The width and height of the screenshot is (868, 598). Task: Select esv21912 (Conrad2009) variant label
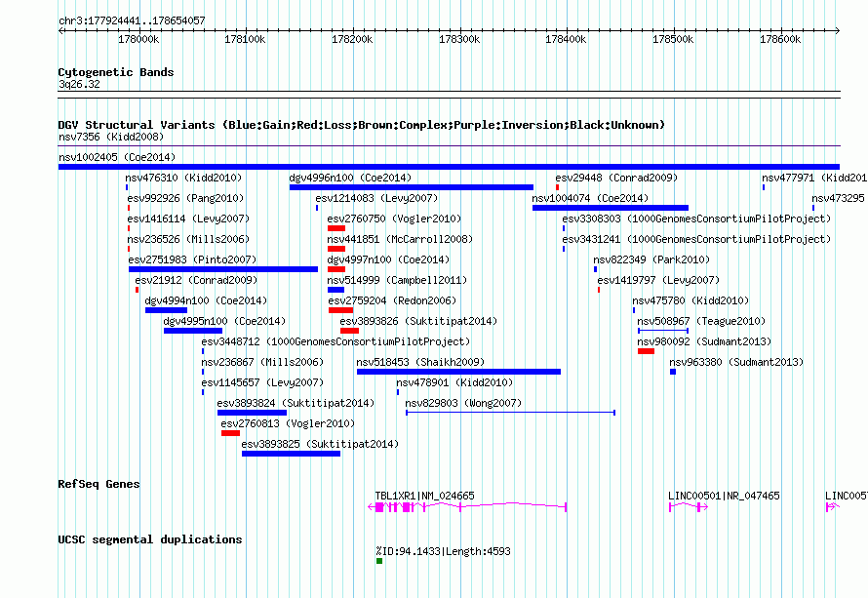click(196, 280)
